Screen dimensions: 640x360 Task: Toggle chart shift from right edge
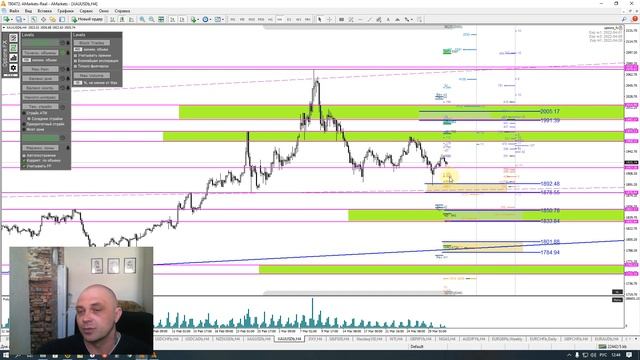click(x=182, y=19)
